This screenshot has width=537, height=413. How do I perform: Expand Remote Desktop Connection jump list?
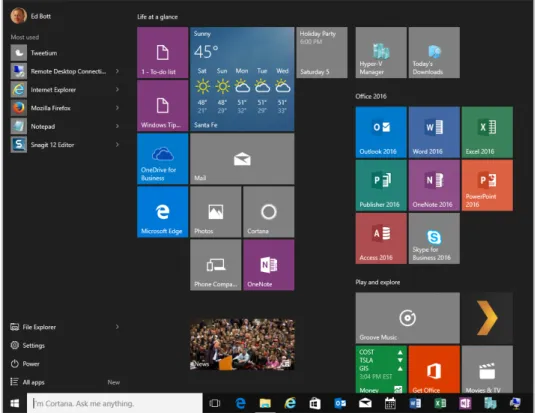click(x=117, y=71)
